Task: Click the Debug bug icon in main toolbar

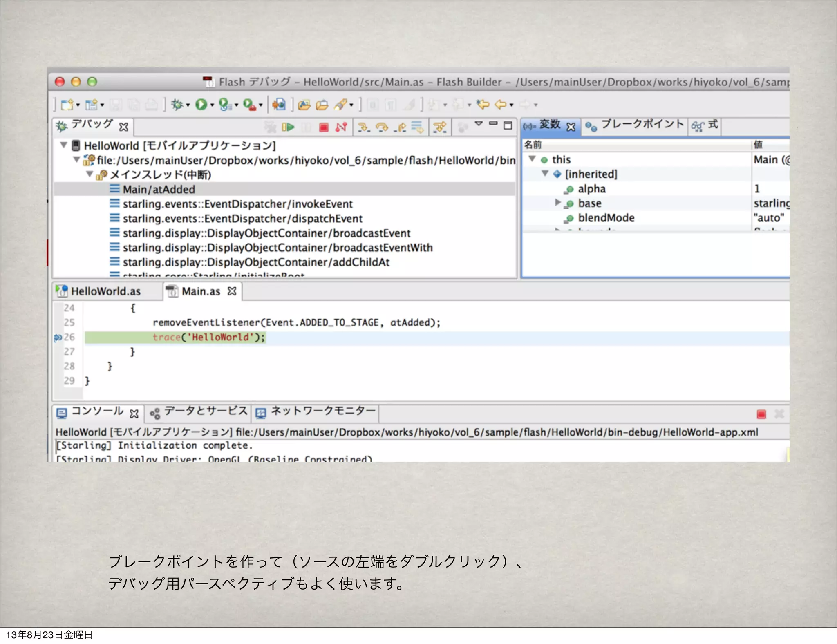Action: [x=177, y=105]
